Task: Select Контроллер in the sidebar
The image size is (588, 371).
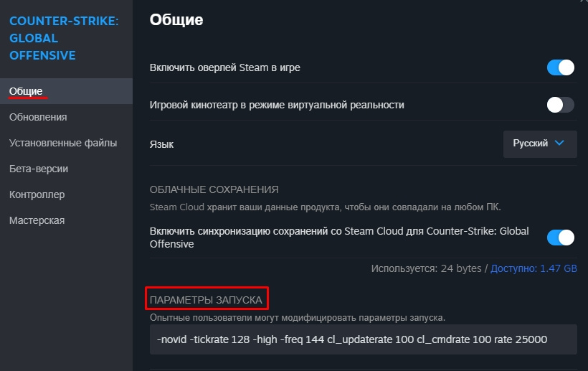Action: click(37, 194)
